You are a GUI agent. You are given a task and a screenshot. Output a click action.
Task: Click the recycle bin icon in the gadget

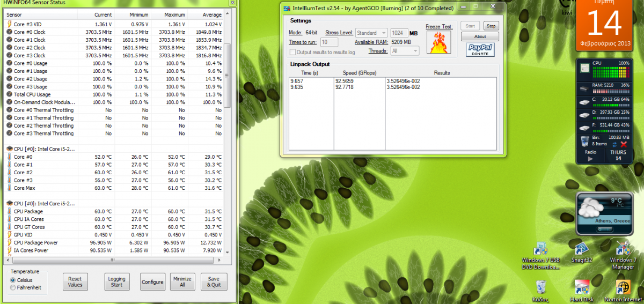click(x=585, y=141)
